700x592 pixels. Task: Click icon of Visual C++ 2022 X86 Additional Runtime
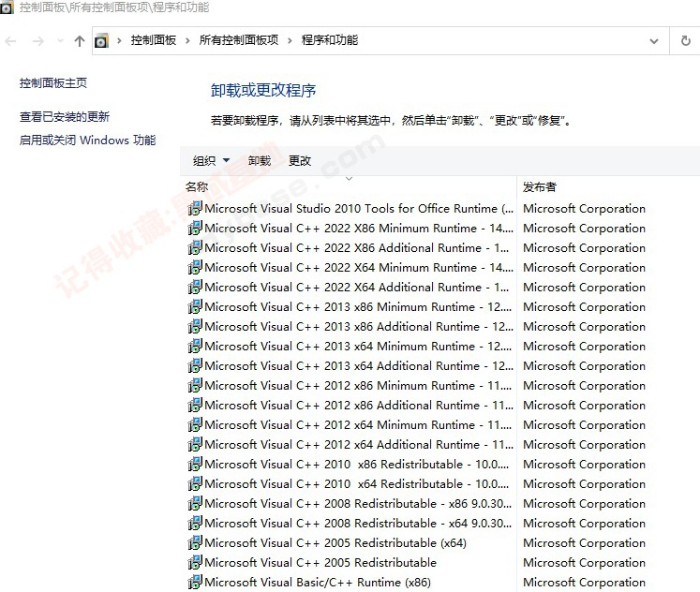pyautogui.click(x=195, y=247)
